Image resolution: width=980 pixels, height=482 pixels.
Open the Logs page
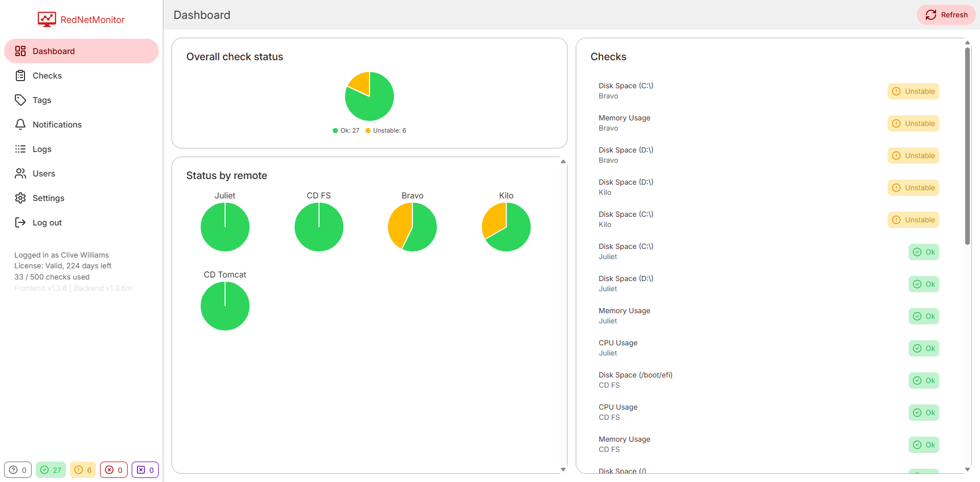81,149
